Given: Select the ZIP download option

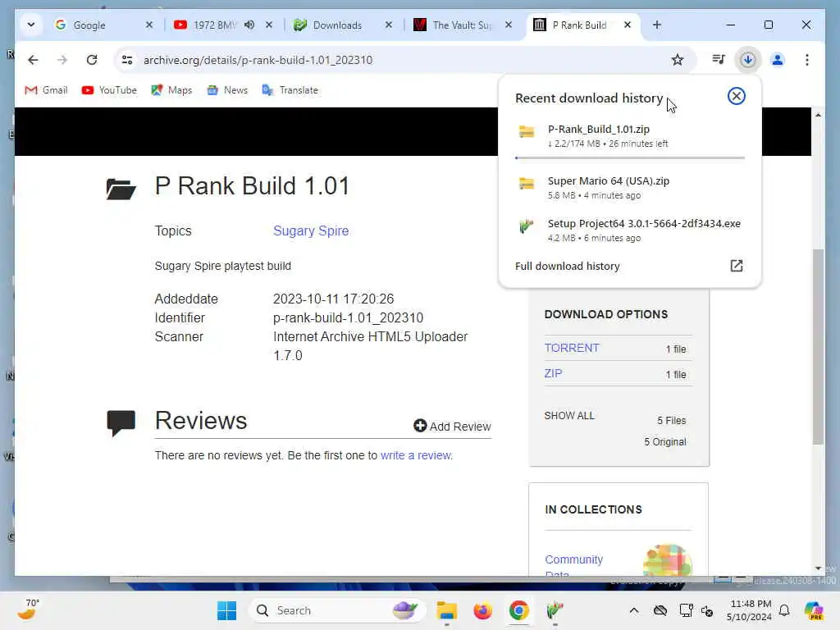Looking at the screenshot, I should pyautogui.click(x=553, y=373).
